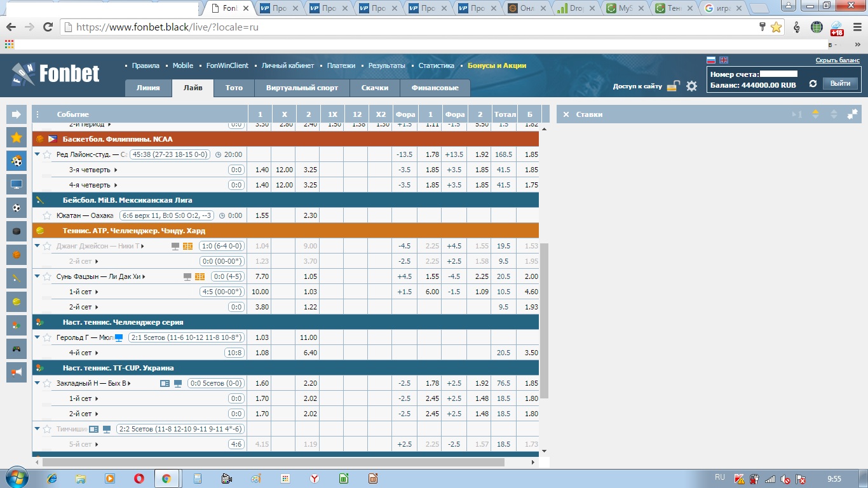The height and width of the screenshot is (488, 868).
Task: Click Скрыть баланс link
Action: [x=837, y=60]
